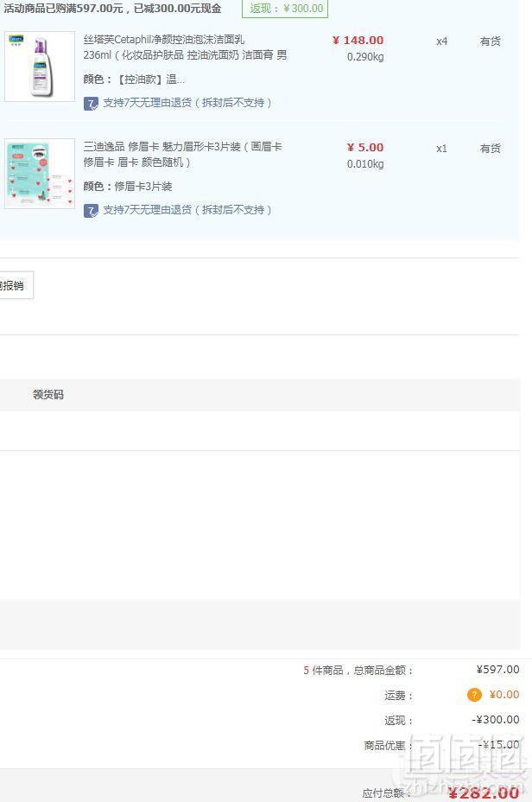Click the 7-day return icon under eyebrow card item
This screenshot has height=802, width=532.
coord(91,211)
